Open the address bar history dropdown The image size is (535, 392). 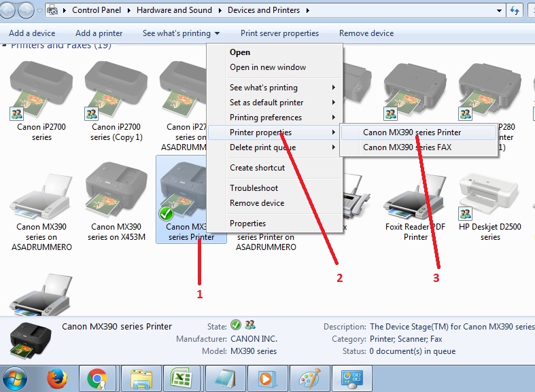pyautogui.click(x=499, y=11)
